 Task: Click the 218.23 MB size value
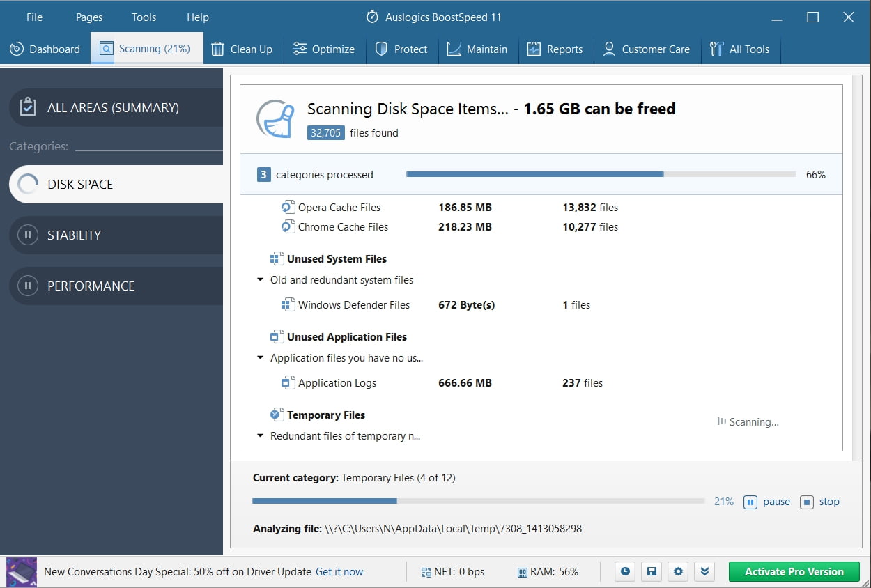[465, 226]
